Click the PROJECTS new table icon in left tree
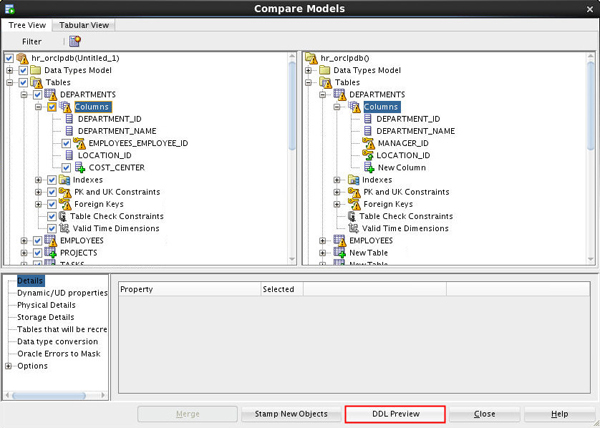Image resolution: width=600 pixels, height=428 pixels. pos(51,253)
